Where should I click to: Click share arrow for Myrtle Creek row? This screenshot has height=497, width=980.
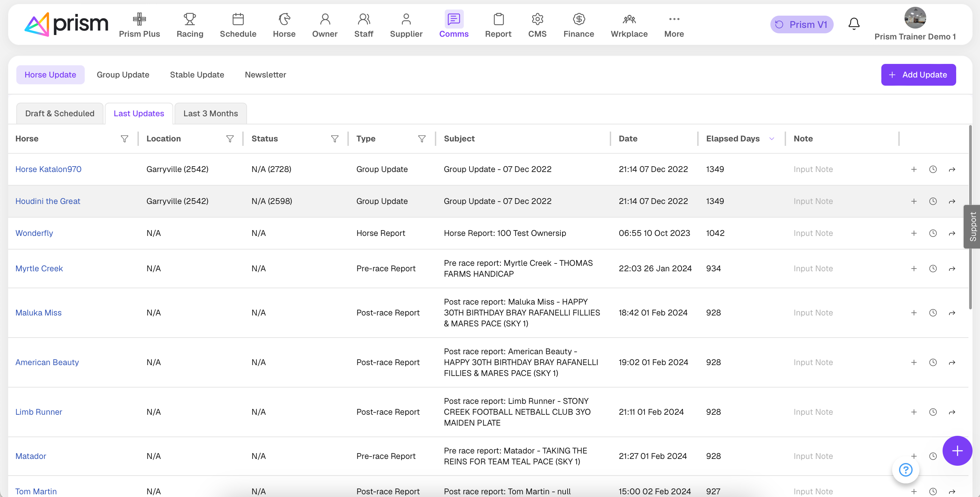(952, 269)
